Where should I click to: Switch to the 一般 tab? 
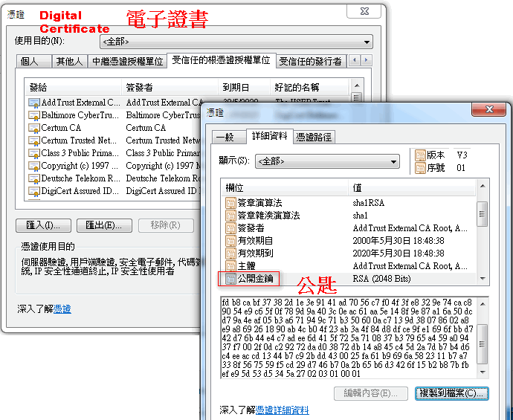coord(224,137)
